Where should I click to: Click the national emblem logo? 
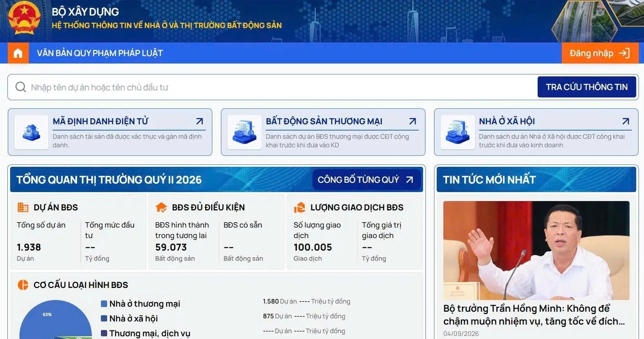24,18
